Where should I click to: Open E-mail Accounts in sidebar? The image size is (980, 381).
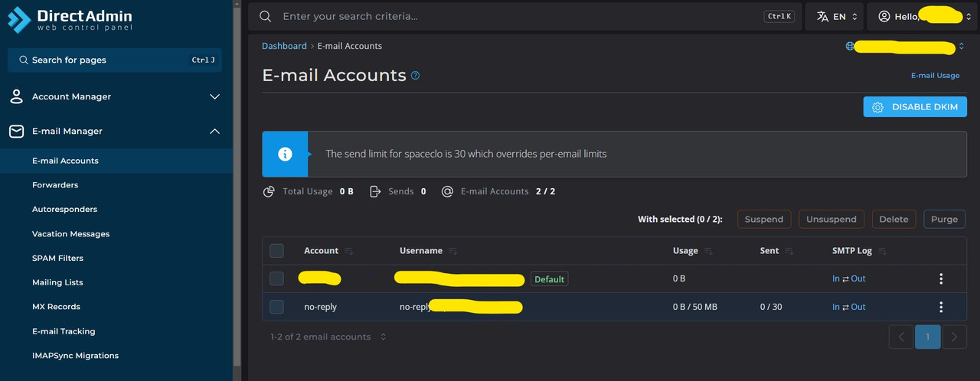pos(116,161)
